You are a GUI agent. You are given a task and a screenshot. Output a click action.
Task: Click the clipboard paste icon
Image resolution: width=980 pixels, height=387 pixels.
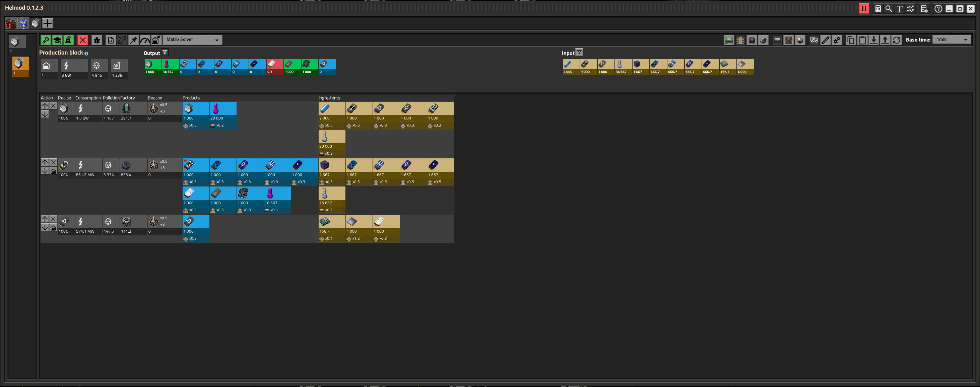pos(862,40)
